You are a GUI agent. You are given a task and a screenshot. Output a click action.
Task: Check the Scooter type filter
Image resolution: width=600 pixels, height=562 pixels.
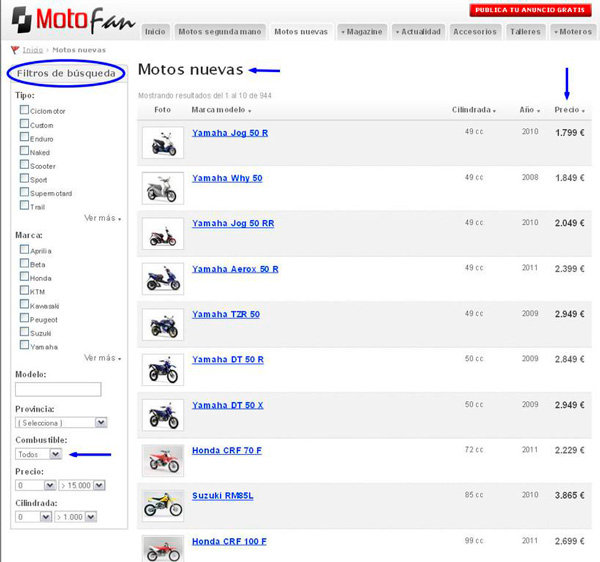24,165
